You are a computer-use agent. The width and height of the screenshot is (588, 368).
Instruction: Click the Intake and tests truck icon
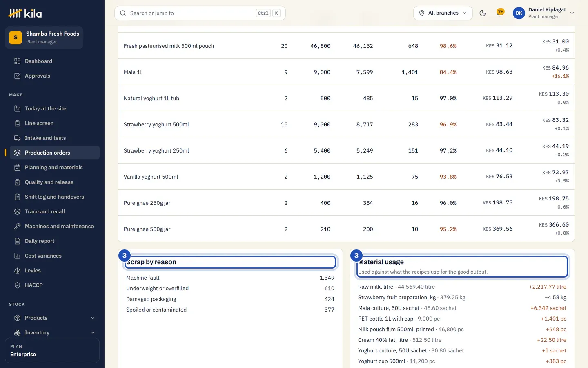(17, 138)
